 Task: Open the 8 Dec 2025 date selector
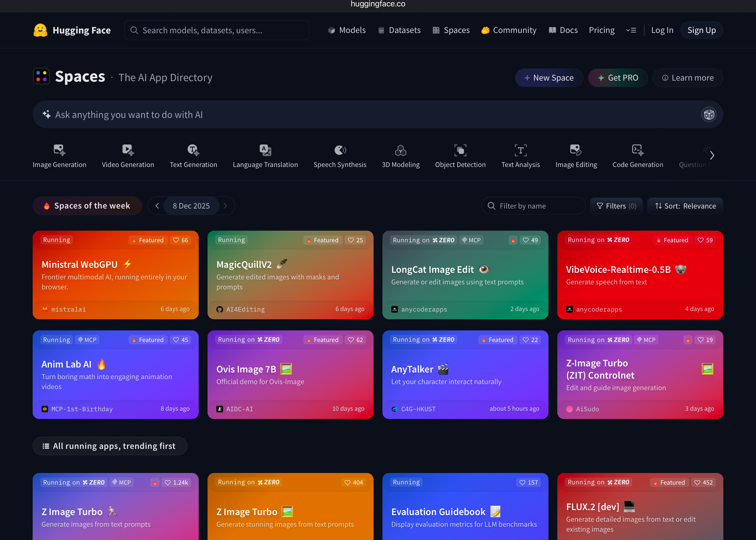coord(191,206)
